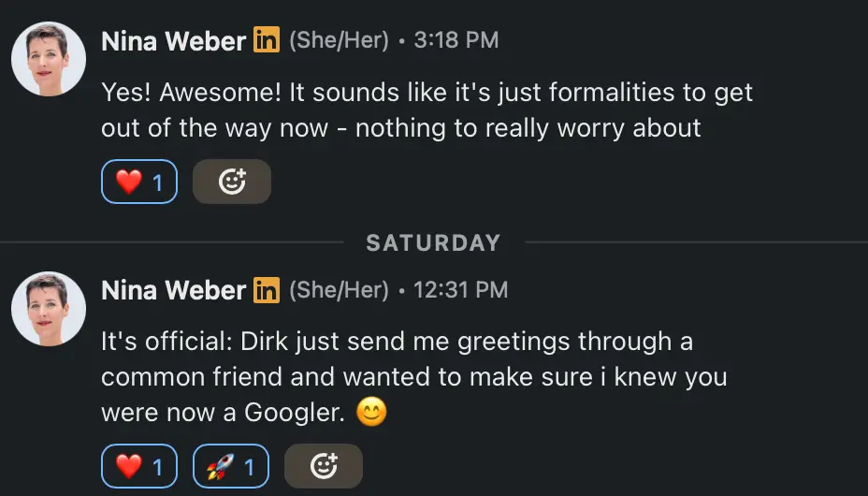
Task: Click LinkedIn badge in the 3:18 PM message
Action: [x=267, y=41]
